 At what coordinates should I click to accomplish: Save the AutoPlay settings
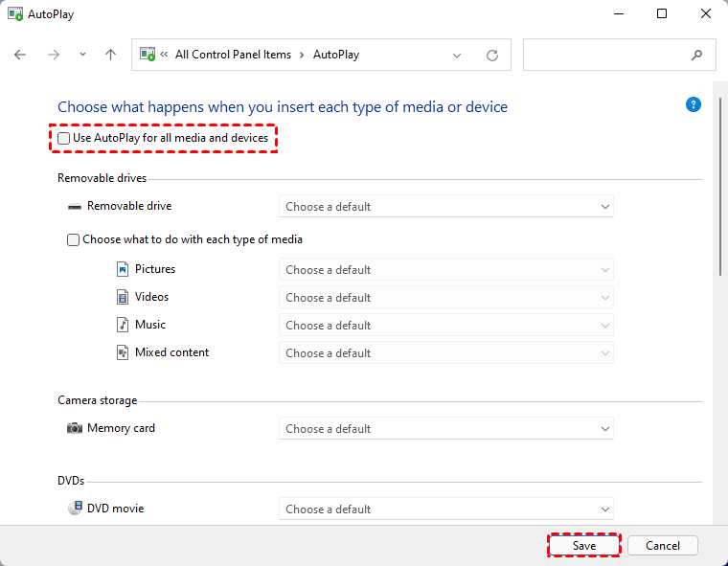(x=584, y=546)
